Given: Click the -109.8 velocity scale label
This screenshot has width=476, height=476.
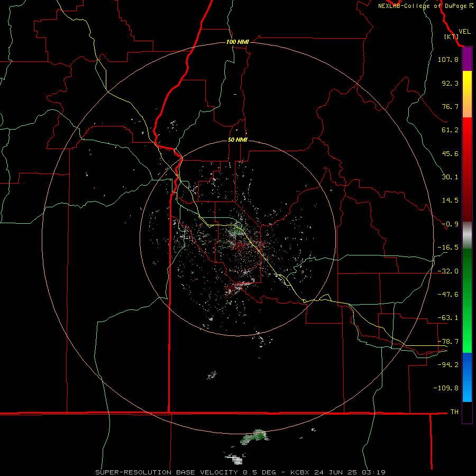Looking at the screenshot, I should click(x=446, y=388).
